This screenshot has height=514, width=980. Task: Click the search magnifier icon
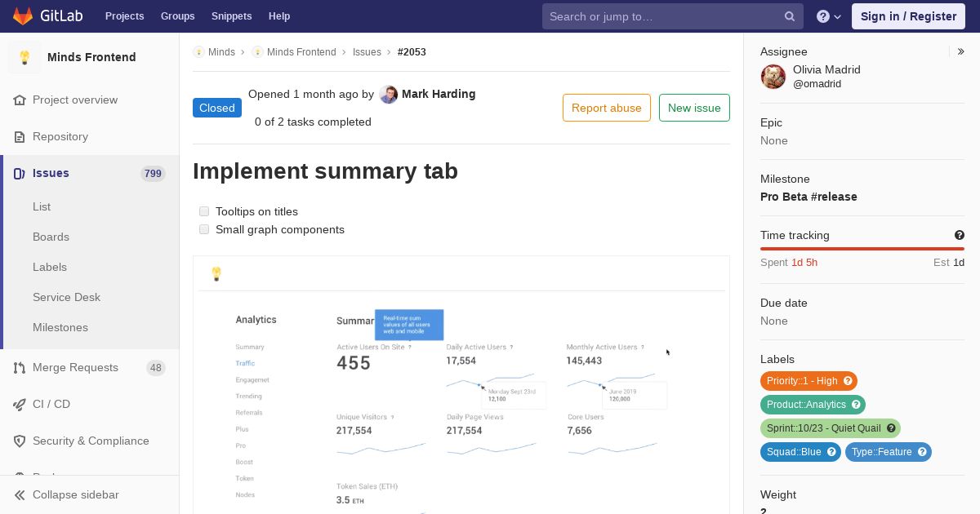(x=790, y=16)
